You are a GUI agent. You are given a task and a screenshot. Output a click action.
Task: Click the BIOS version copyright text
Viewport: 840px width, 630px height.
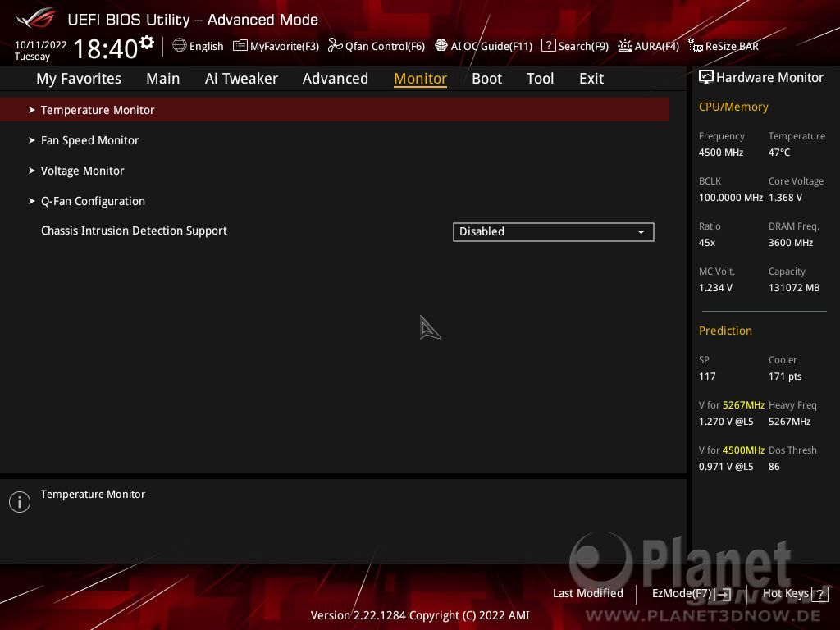click(420, 615)
